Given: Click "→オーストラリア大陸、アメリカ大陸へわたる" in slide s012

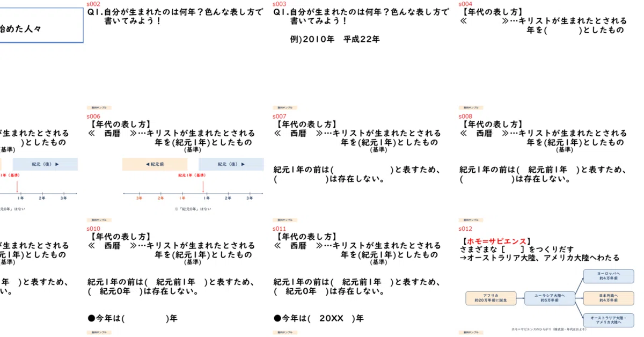Looking at the screenshot, I should 539,258.
